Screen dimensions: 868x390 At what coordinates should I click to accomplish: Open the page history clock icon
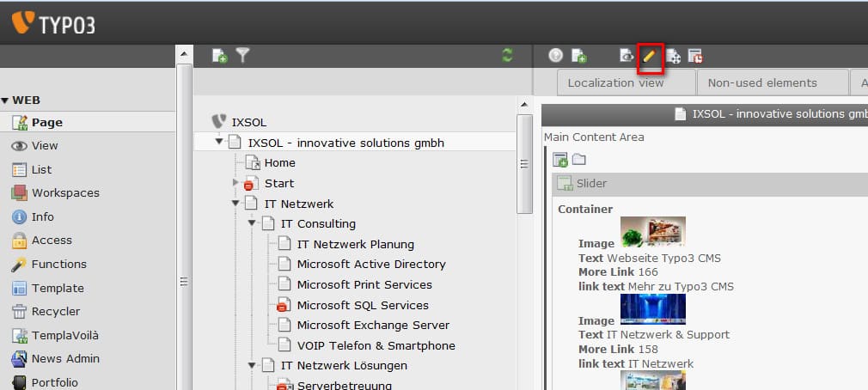695,56
